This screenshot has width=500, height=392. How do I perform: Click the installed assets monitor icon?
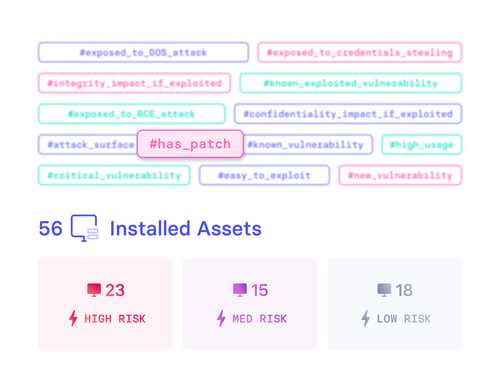click(x=85, y=228)
